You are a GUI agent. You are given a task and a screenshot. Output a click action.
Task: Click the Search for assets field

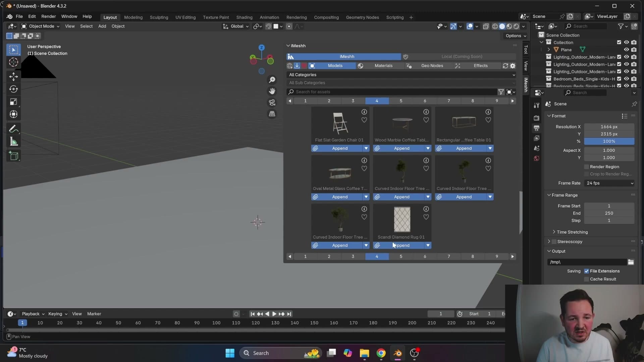tap(392, 92)
